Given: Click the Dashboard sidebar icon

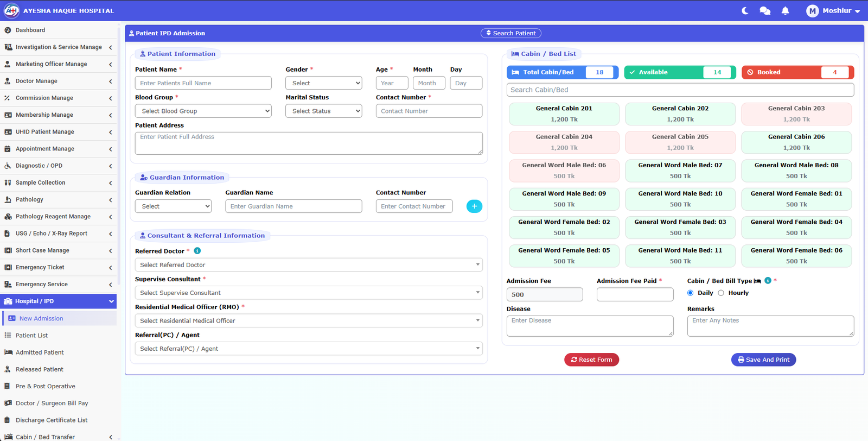Looking at the screenshot, I should click(8, 30).
